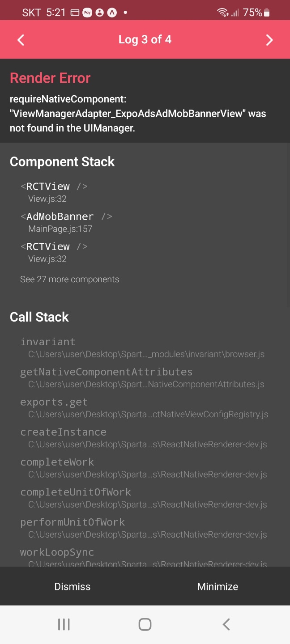This screenshot has height=644, width=290.
Task: Go to next log with right chevron
Action: (x=269, y=40)
